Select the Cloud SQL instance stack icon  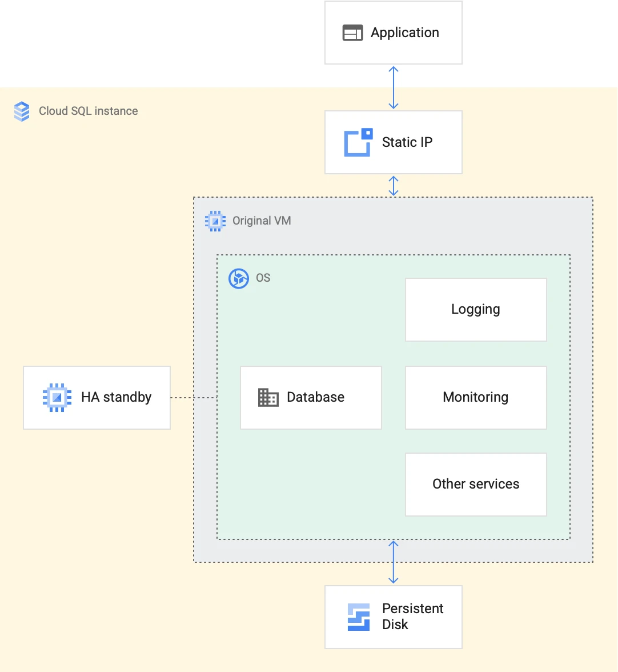coord(22,111)
